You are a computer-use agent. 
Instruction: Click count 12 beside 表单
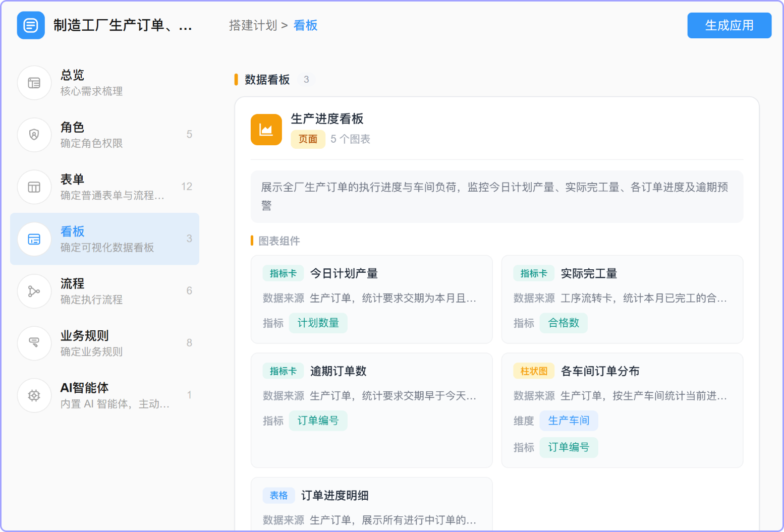pyautogui.click(x=187, y=187)
